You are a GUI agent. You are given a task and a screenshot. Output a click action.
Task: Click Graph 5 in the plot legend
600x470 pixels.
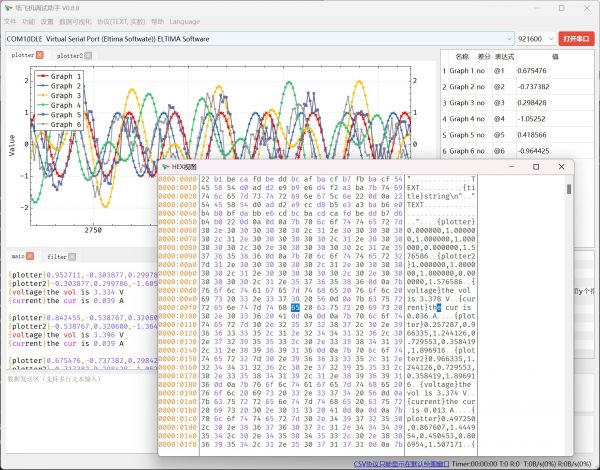tap(59, 114)
